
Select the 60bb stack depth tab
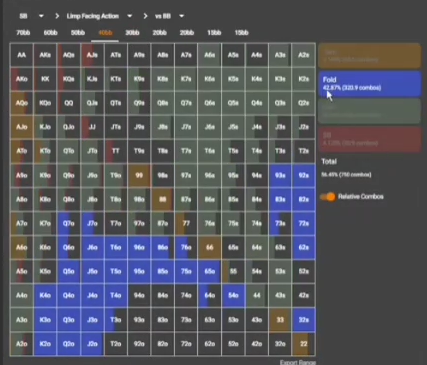[x=50, y=33]
